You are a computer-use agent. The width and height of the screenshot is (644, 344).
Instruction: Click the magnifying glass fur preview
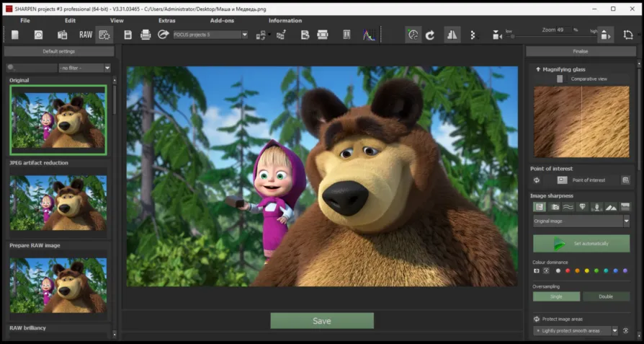click(581, 122)
